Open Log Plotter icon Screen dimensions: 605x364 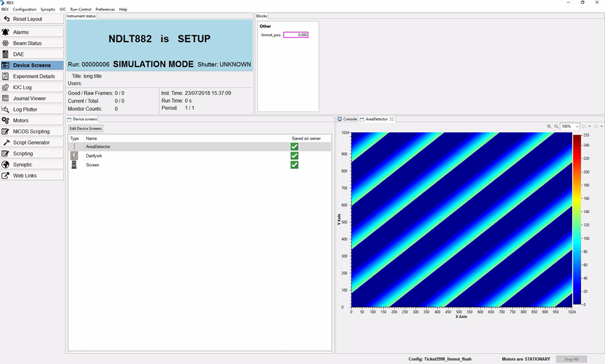coord(6,109)
